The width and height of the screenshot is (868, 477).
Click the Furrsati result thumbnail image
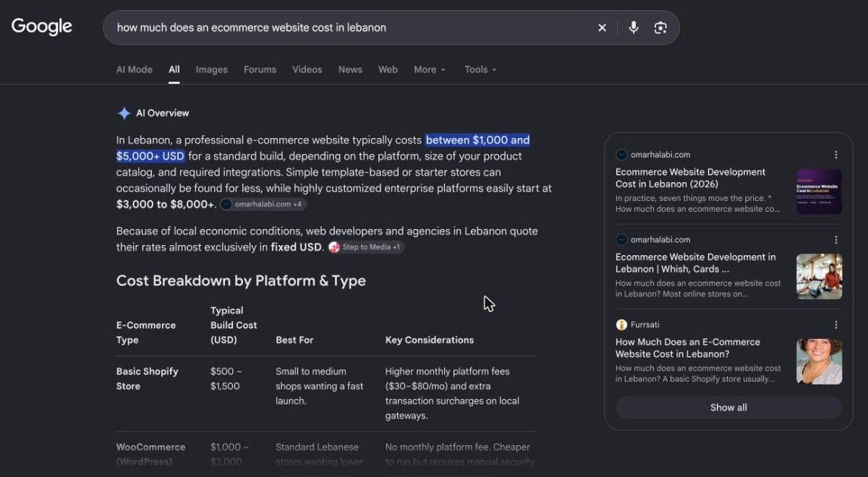(x=819, y=361)
